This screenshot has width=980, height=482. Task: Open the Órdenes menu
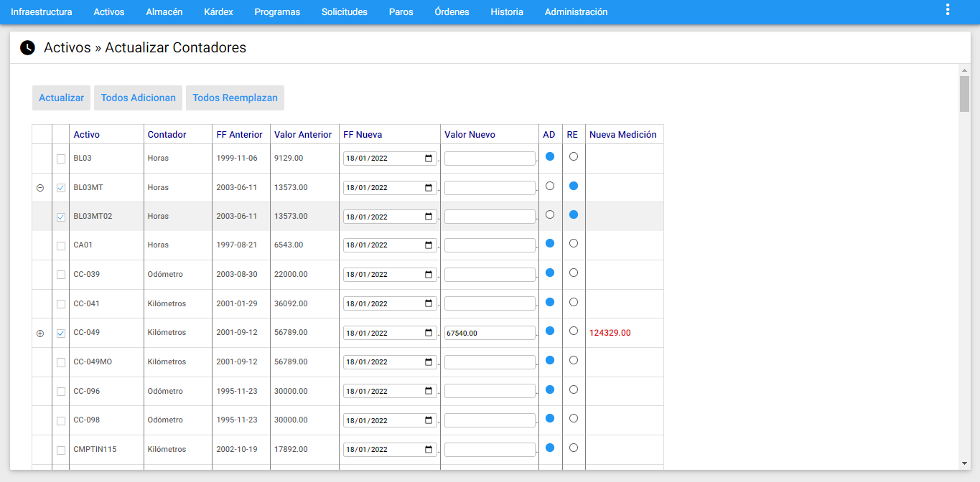(x=452, y=12)
